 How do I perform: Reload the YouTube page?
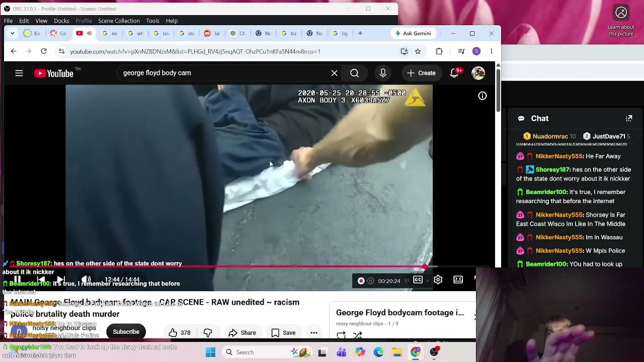pyautogui.click(x=44, y=51)
